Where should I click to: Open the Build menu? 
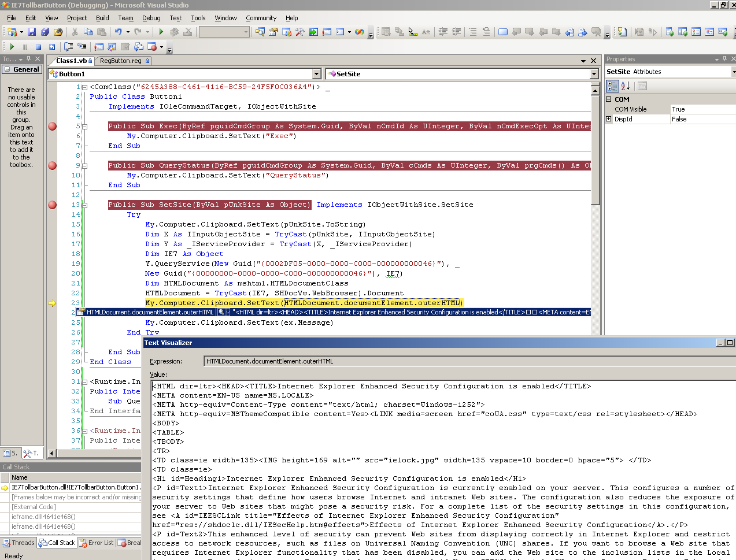(102, 18)
